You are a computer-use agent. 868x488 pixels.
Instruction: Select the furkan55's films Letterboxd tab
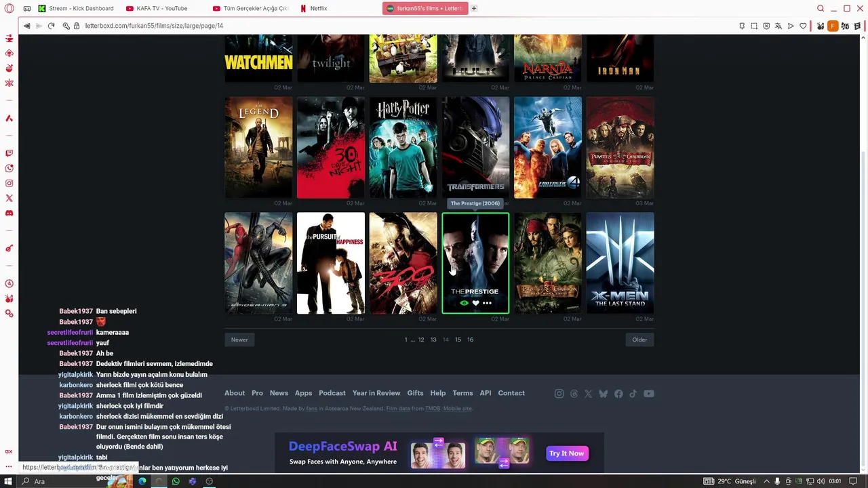pyautogui.click(x=425, y=8)
